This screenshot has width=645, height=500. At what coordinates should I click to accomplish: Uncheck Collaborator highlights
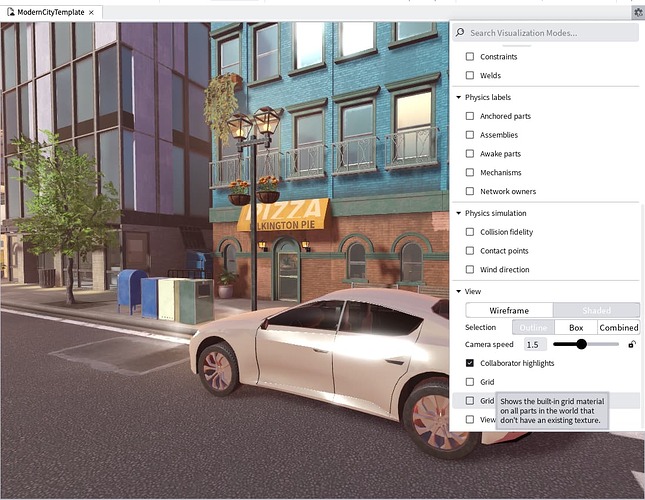[x=470, y=363]
